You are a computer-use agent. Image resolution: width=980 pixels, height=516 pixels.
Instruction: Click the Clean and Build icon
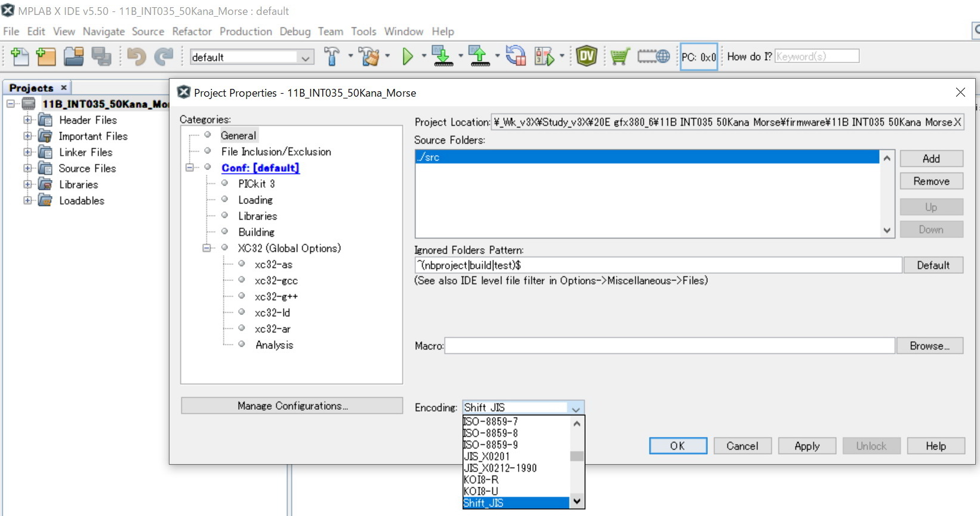[x=369, y=57]
